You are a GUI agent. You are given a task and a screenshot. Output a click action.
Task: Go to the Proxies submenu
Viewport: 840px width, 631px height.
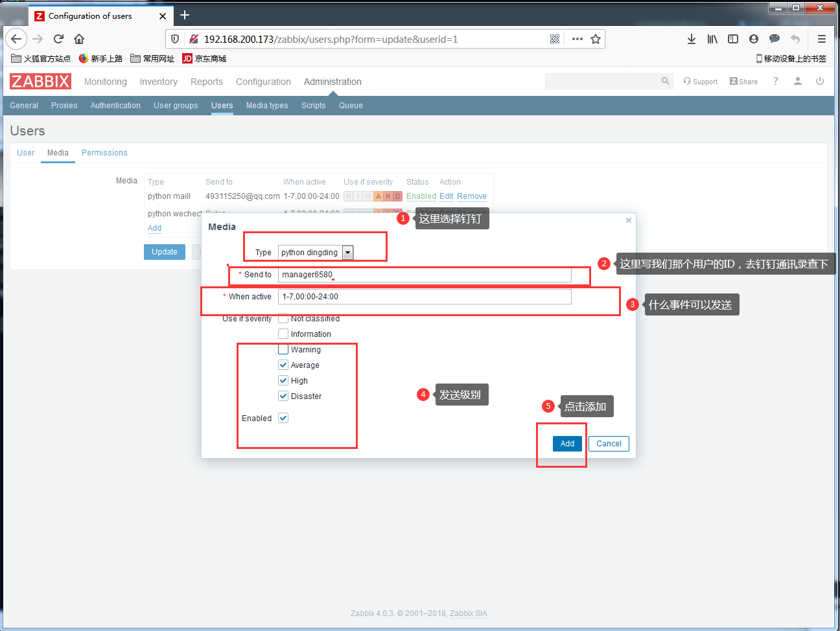(64, 106)
